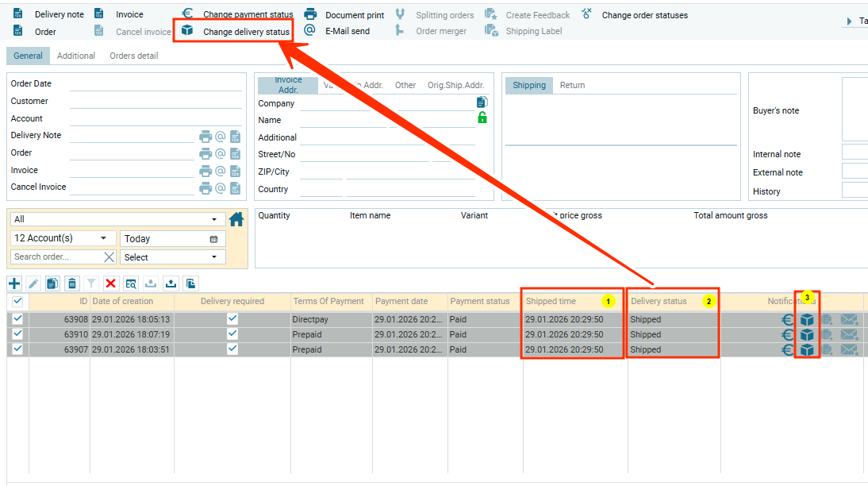Uncheck the selection checkbox for order 63908
Screen dimensions: 868x486
[x=17, y=319]
